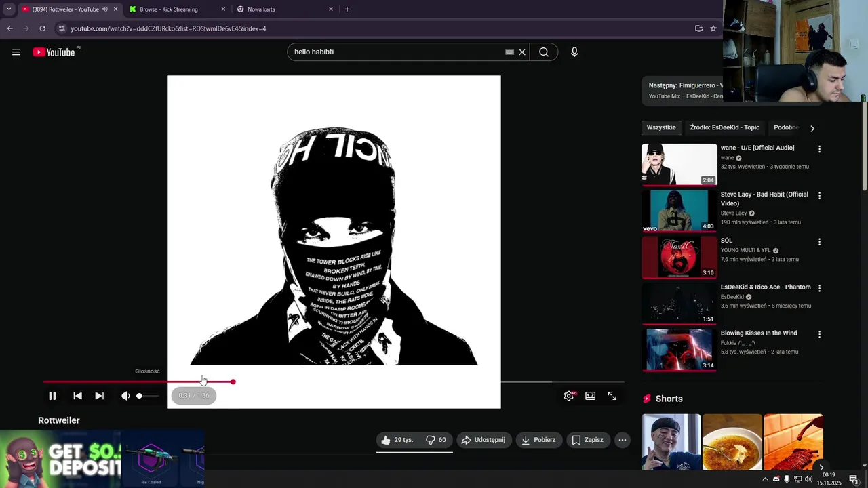Open the system volume tray icon

[x=808, y=479]
